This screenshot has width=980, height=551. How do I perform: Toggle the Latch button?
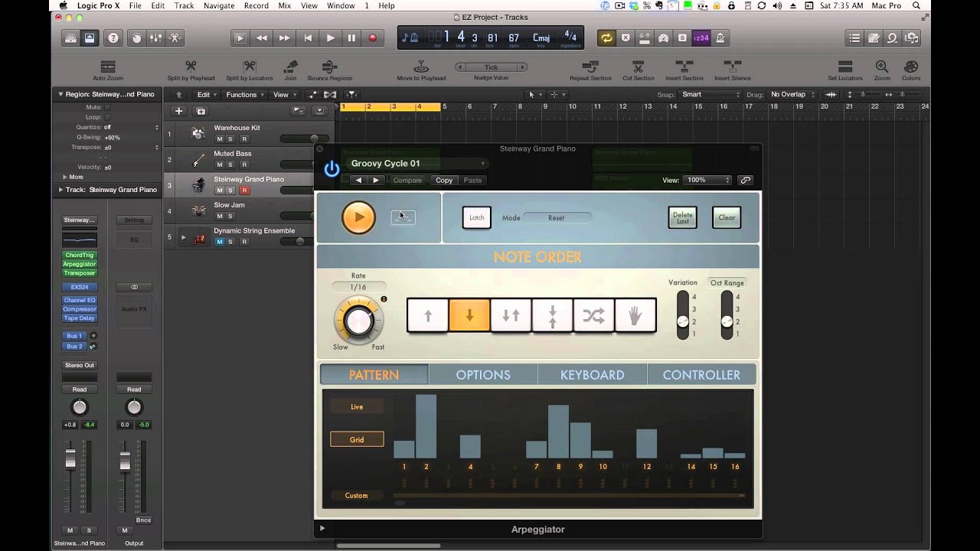476,217
